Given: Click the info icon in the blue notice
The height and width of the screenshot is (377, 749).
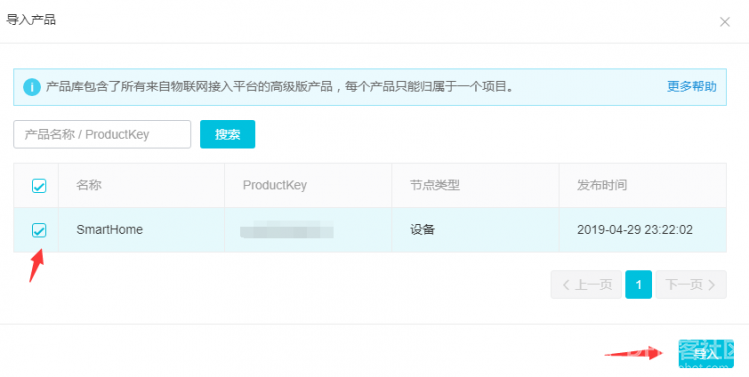Looking at the screenshot, I should (x=32, y=87).
